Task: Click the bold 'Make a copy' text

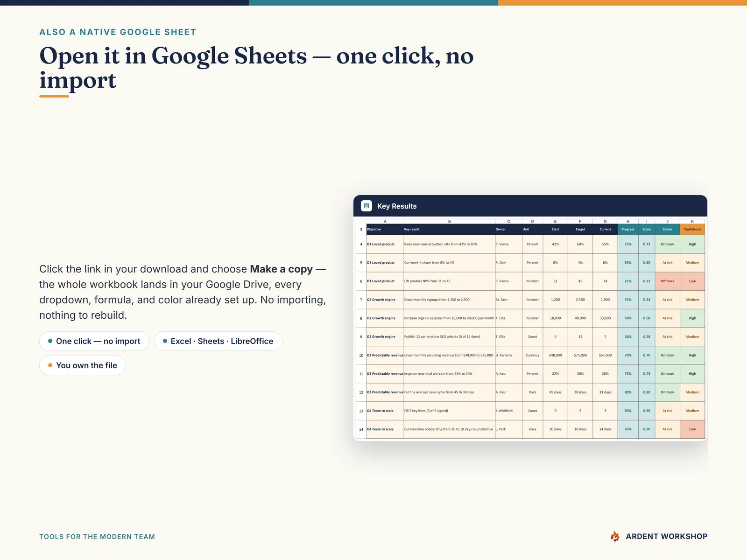Action: click(x=281, y=269)
